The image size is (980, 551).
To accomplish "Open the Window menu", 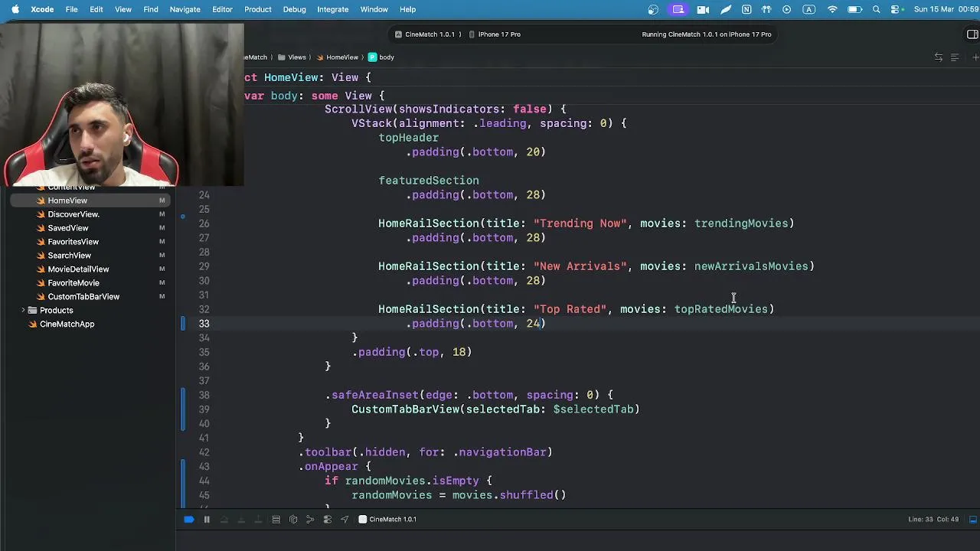I will (x=374, y=9).
